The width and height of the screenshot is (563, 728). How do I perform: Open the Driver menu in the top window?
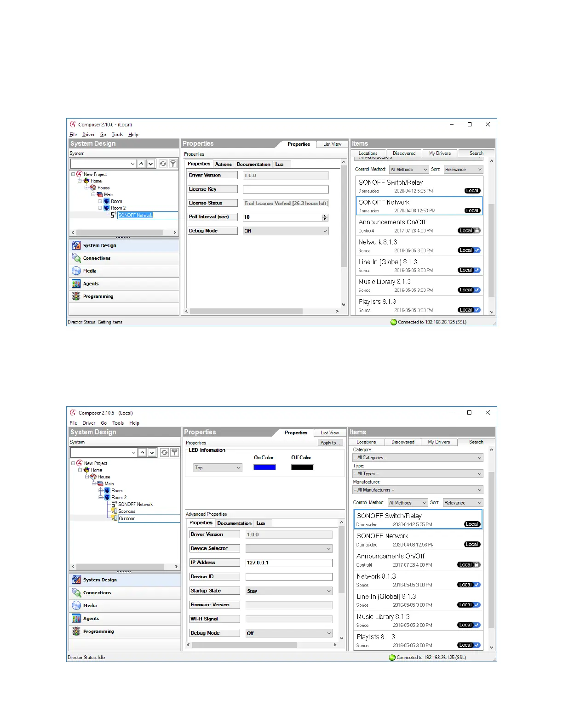tap(88, 135)
